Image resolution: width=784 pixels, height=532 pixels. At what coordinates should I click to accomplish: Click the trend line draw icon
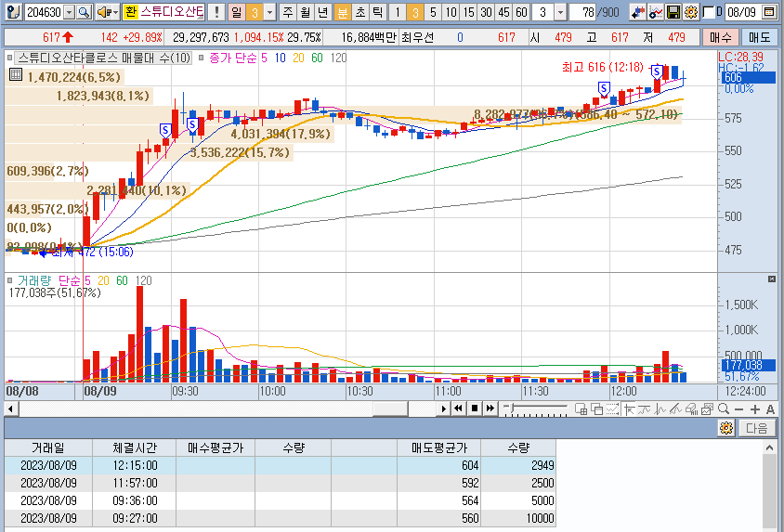coord(645,409)
